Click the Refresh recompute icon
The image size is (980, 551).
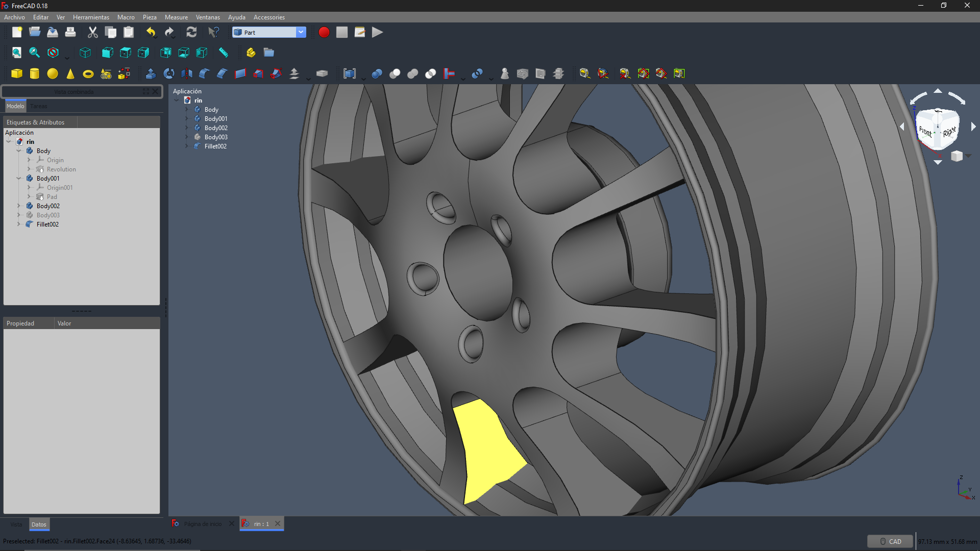(191, 32)
